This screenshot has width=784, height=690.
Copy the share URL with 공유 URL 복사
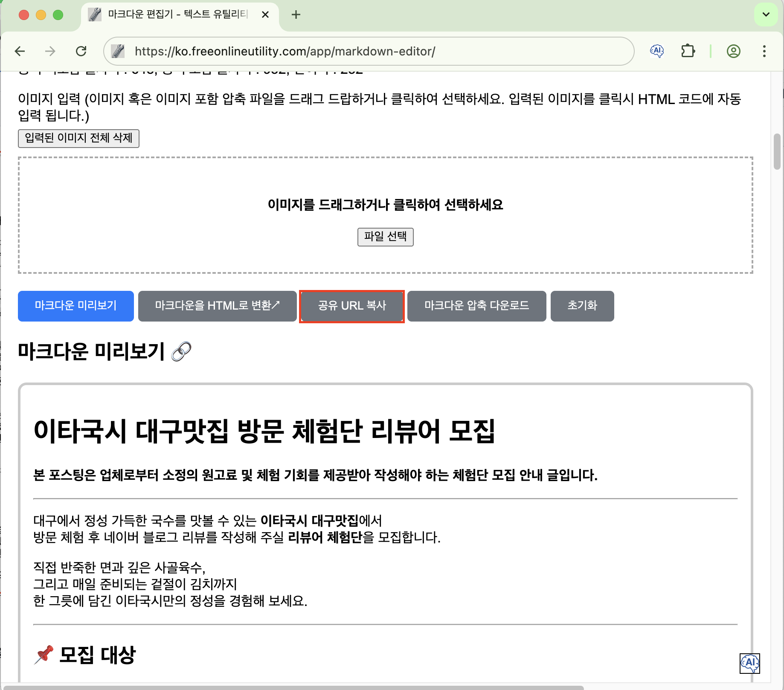352,306
